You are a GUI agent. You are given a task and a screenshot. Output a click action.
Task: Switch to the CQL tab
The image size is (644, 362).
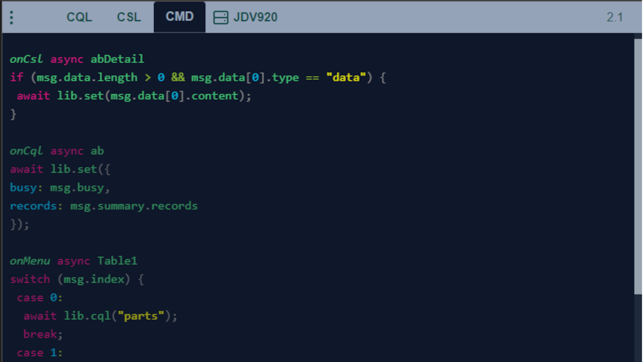tap(79, 17)
